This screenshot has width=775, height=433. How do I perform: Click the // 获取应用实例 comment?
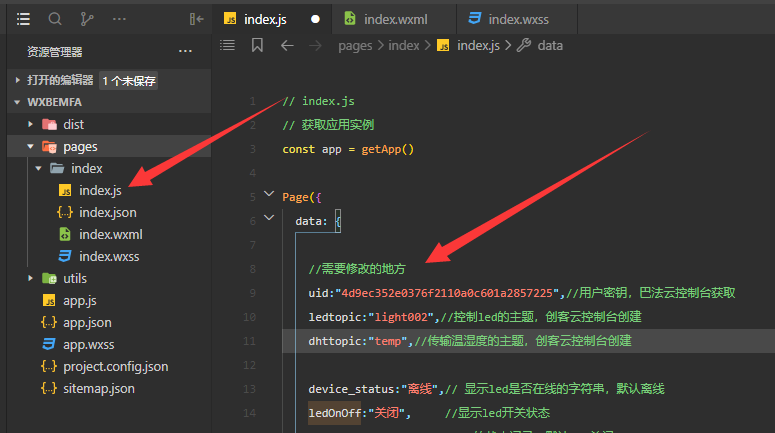tap(328, 125)
